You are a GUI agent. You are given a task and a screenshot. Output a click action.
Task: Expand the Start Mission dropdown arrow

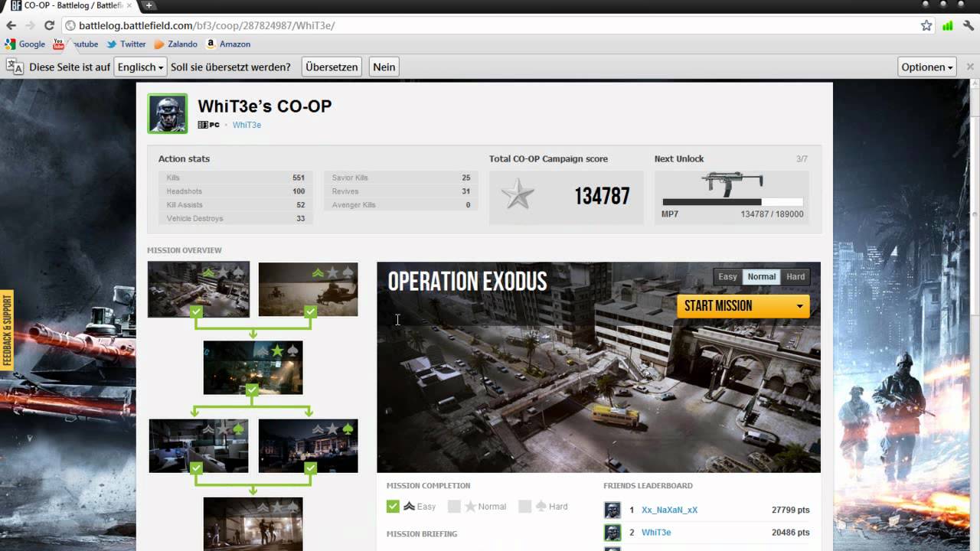click(799, 306)
